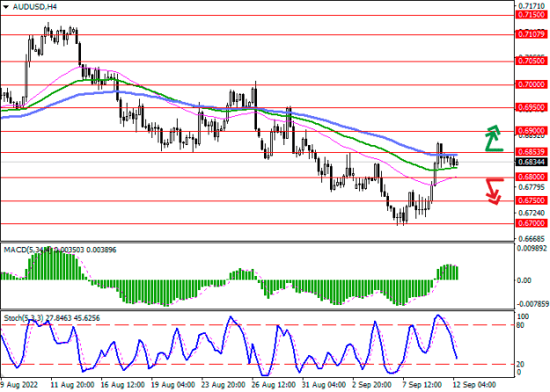Click the Stochastic scale value 100
Screen dimensions: 550x392
click(x=523, y=316)
